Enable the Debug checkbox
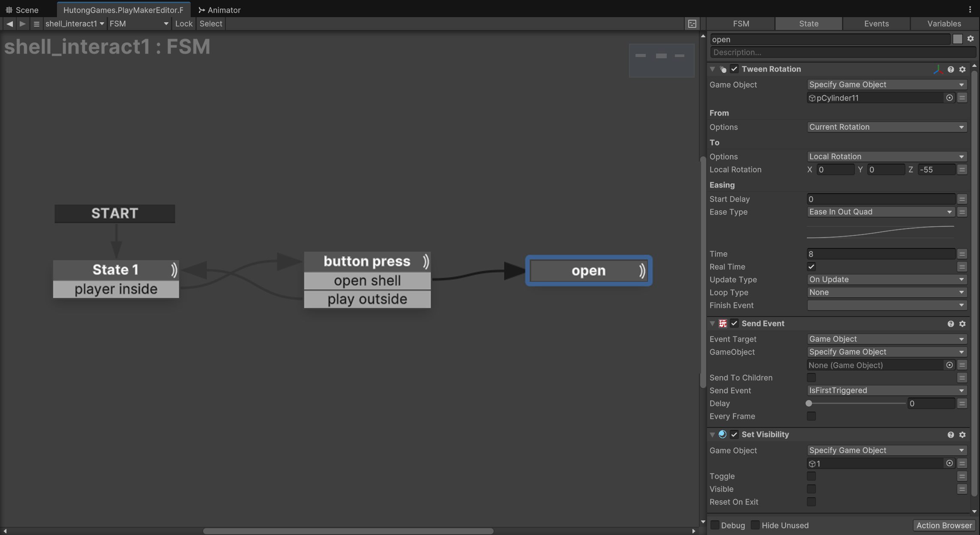Image resolution: width=980 pixels, height=535 pixels. point(715,525)
